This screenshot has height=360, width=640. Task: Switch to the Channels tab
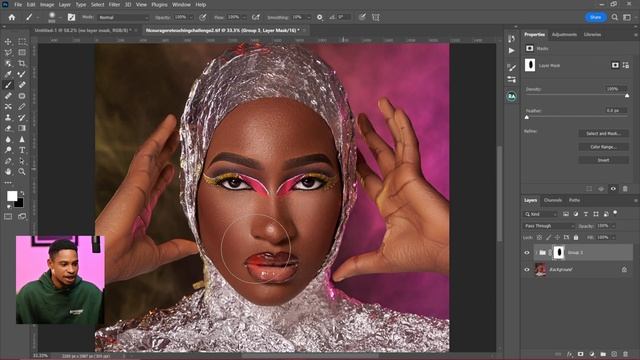553,200
